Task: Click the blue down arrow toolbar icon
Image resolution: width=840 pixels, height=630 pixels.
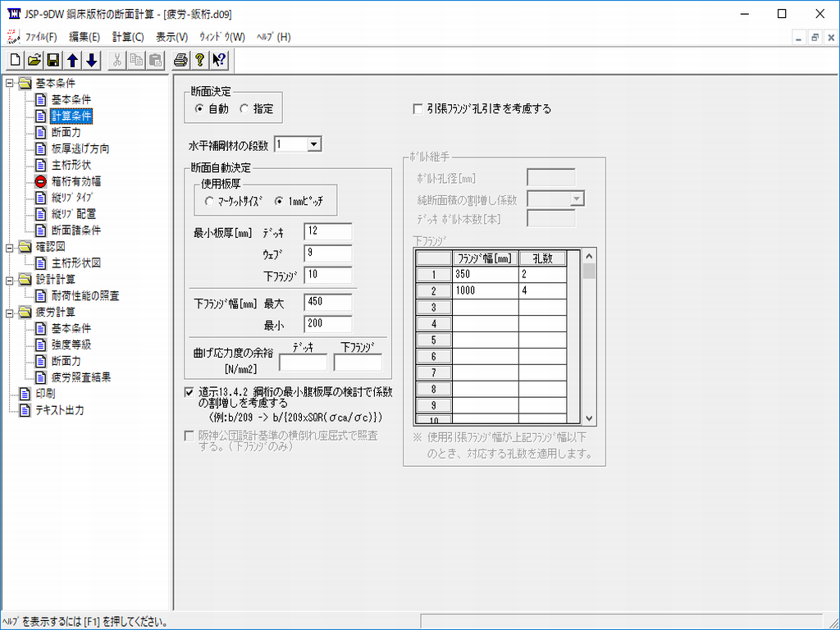Action: (x=91, y=60)
